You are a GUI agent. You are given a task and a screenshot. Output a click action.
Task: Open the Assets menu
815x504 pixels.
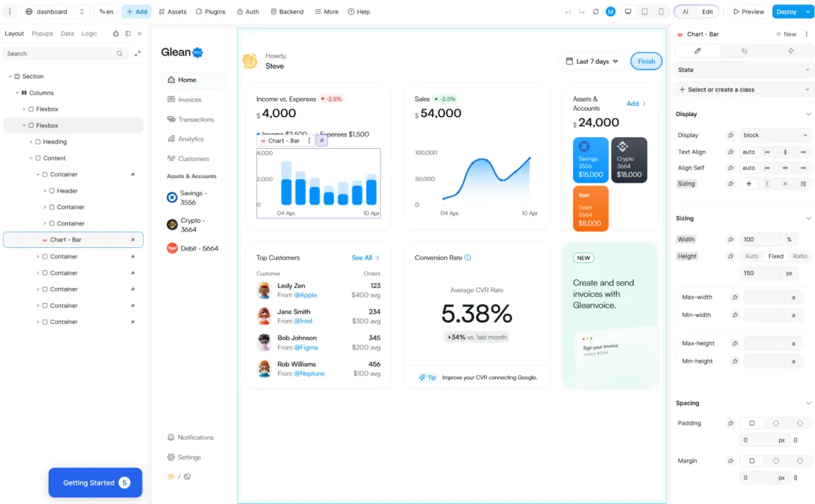tap(173, 12)
